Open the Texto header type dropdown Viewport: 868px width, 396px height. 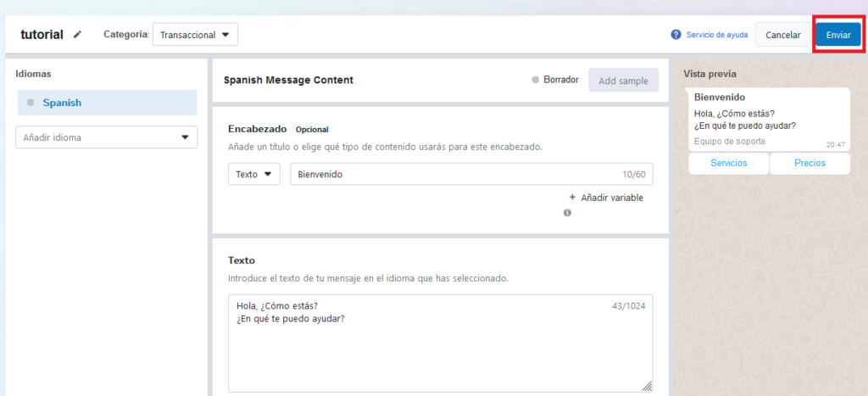click(254, 174)
